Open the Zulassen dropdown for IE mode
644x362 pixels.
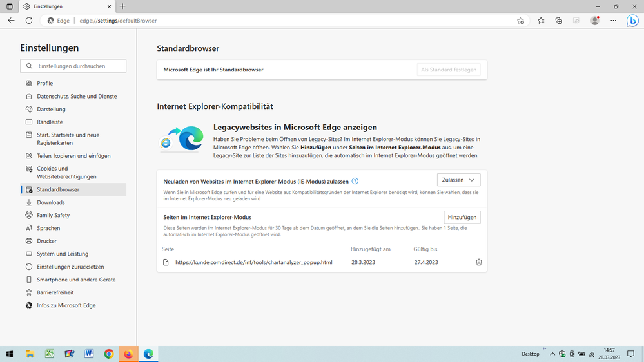pyautogui.click(x=458, y=180)
